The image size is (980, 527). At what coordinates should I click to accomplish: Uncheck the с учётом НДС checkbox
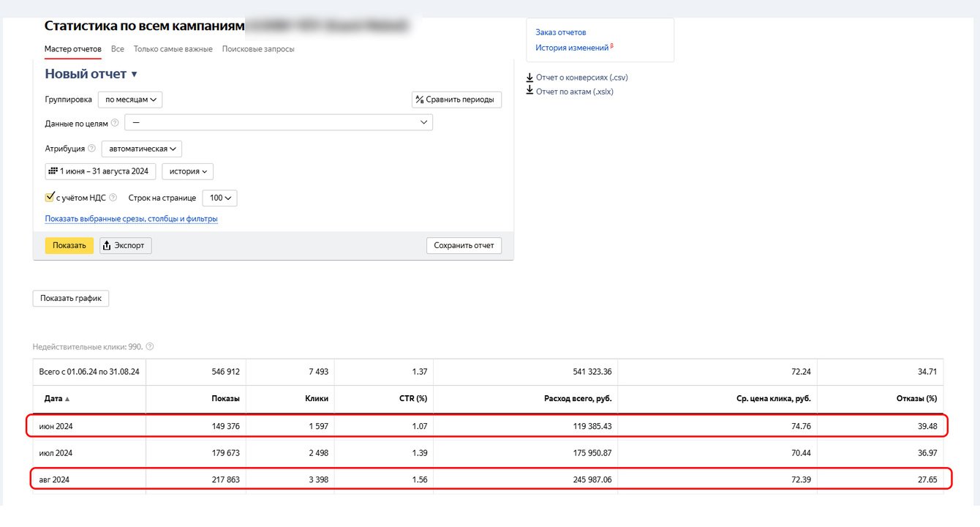[50, 198]
